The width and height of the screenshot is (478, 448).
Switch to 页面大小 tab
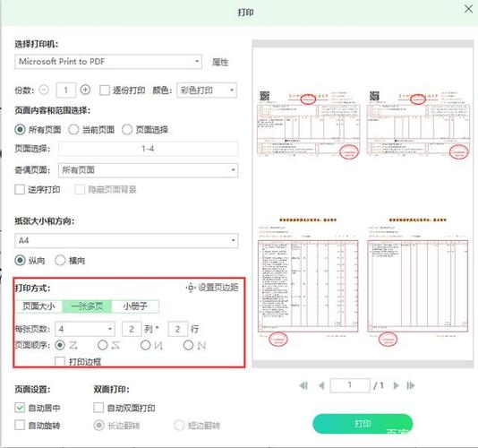click(x=38, y=306)
